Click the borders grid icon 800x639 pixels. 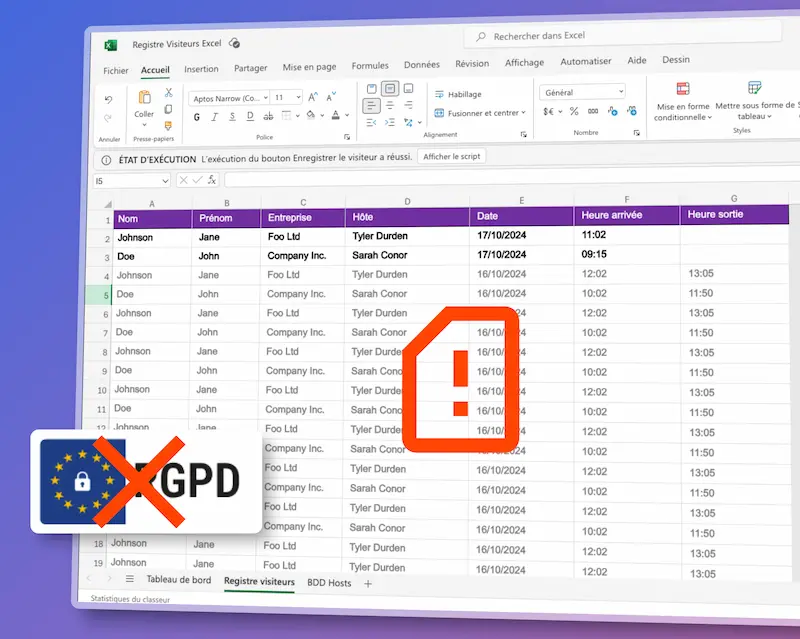tap(286, 116)
